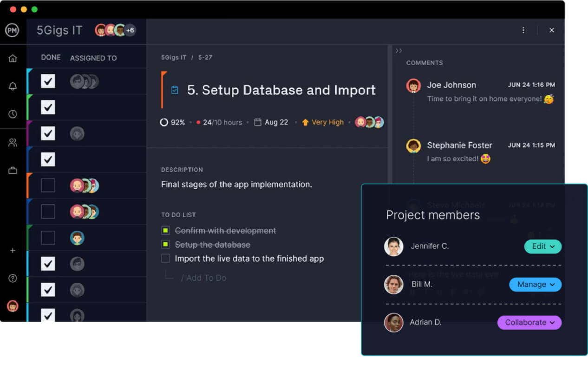Click the ASSIGNED TO column header

[93, 58]
